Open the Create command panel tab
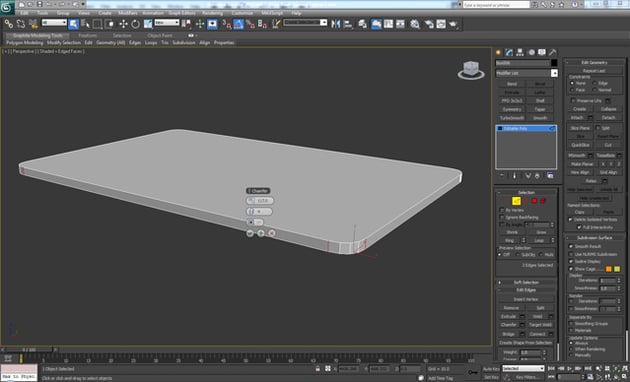Image resolution: width=630 pixels, height=382 pixels. point(499,52)
